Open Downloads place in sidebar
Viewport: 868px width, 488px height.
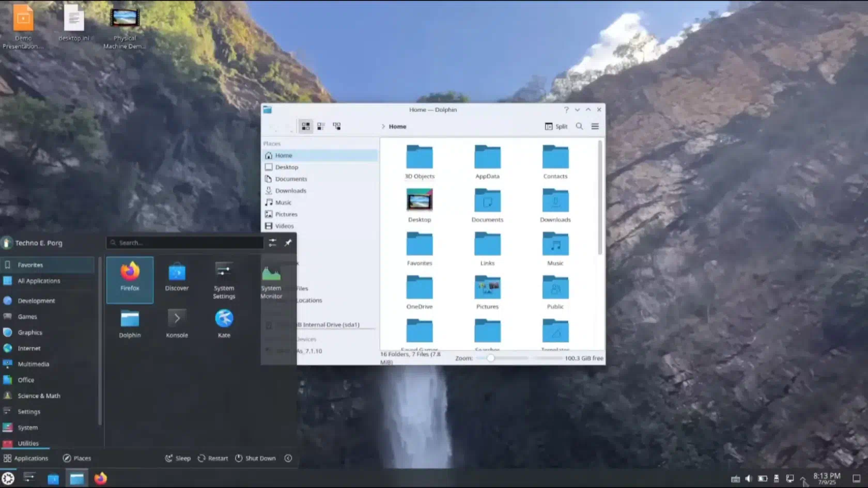coord(320,191)
